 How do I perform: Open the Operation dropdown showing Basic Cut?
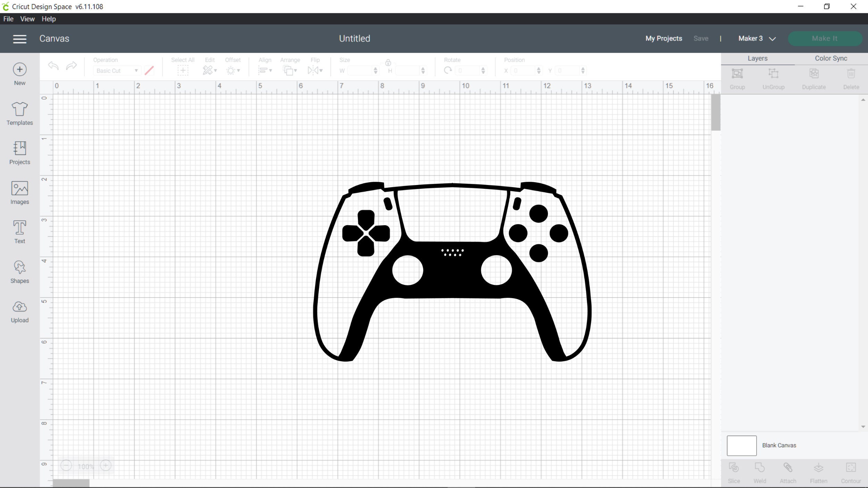coord(117,70)
